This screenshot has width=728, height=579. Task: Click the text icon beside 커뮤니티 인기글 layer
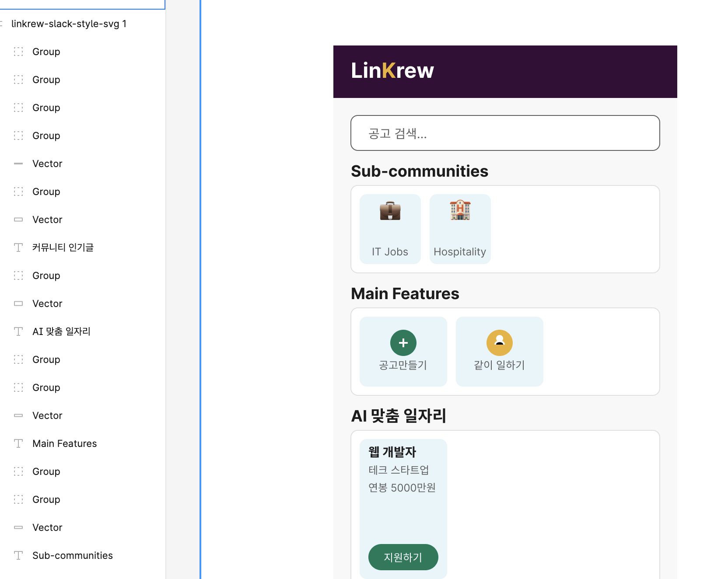click(x=18, y=248)
